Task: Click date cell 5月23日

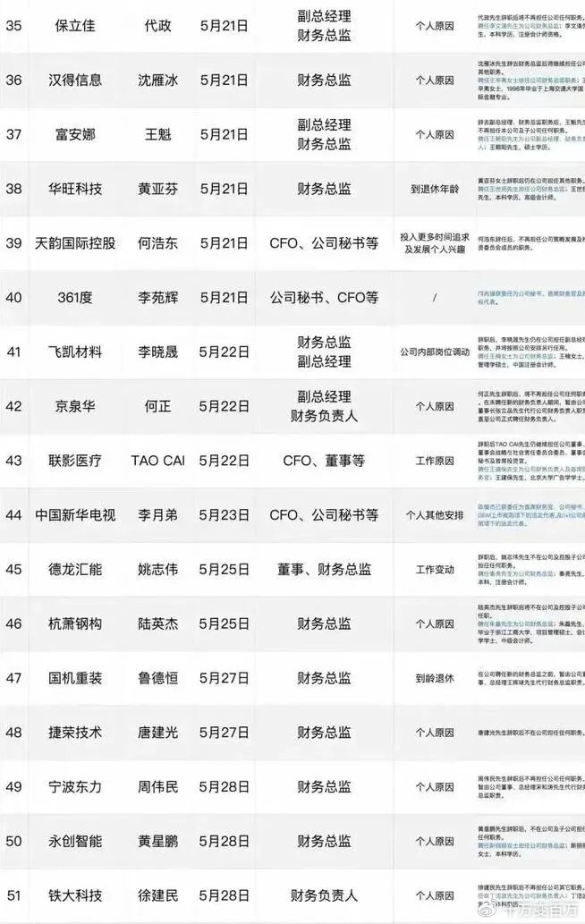Action: (224, 515)
